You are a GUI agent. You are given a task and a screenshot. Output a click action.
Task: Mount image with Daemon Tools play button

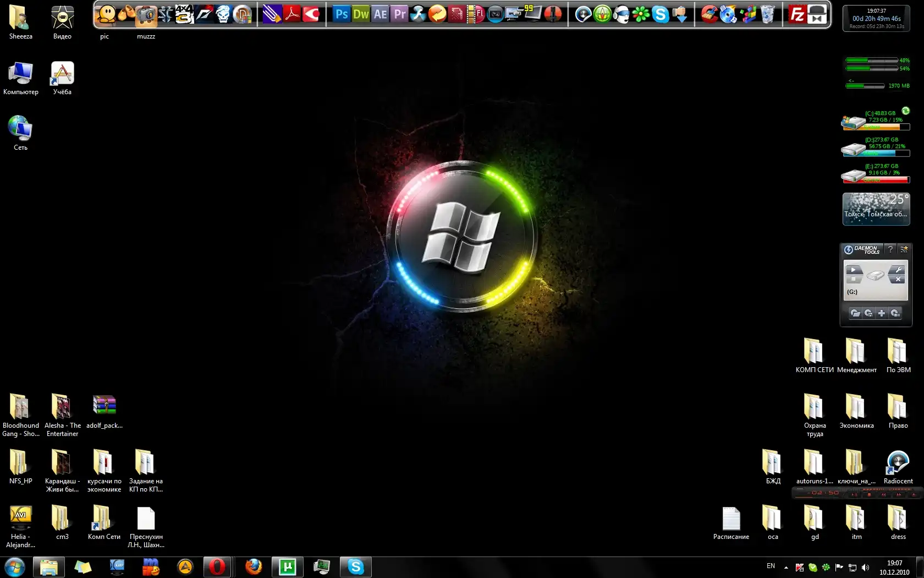[x=853, y=270]
